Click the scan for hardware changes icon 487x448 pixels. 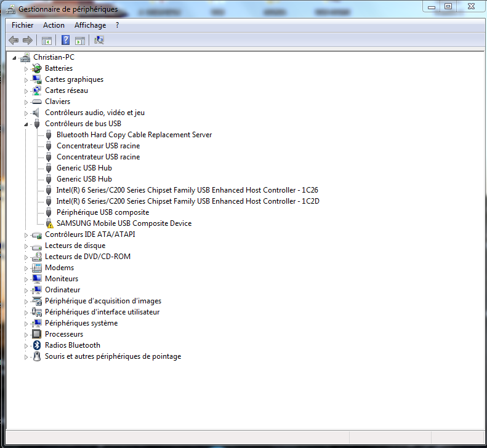[99, 41]
